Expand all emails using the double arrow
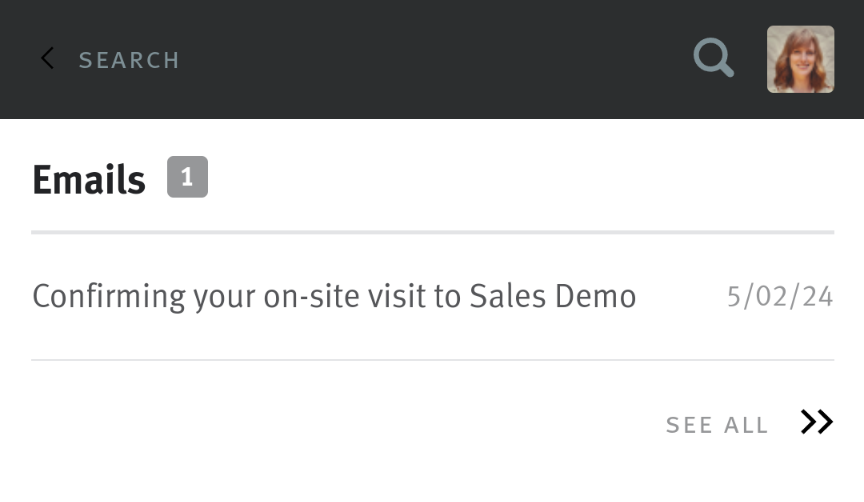The width and height of the screenshot is (864, 502). (817, 423)
